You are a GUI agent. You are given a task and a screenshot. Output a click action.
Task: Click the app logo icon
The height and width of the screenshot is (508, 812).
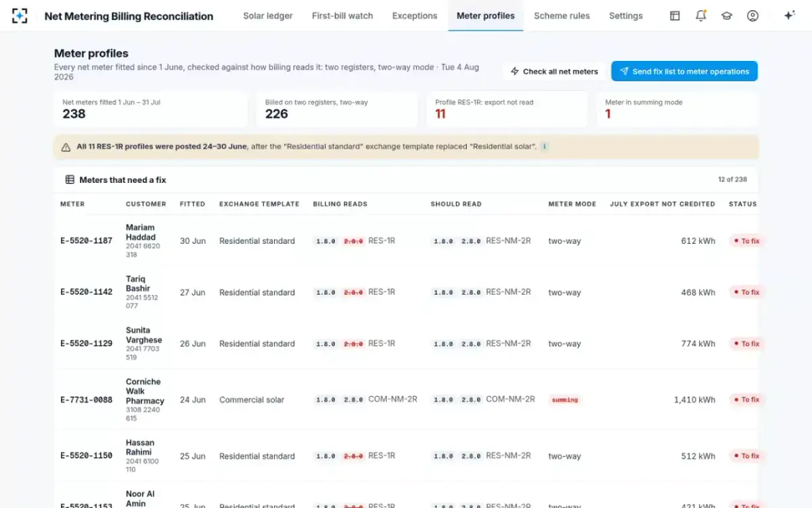coord(20,16)
